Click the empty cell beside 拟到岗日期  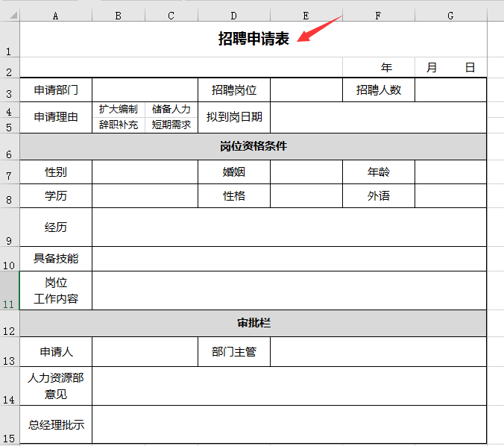378,117
